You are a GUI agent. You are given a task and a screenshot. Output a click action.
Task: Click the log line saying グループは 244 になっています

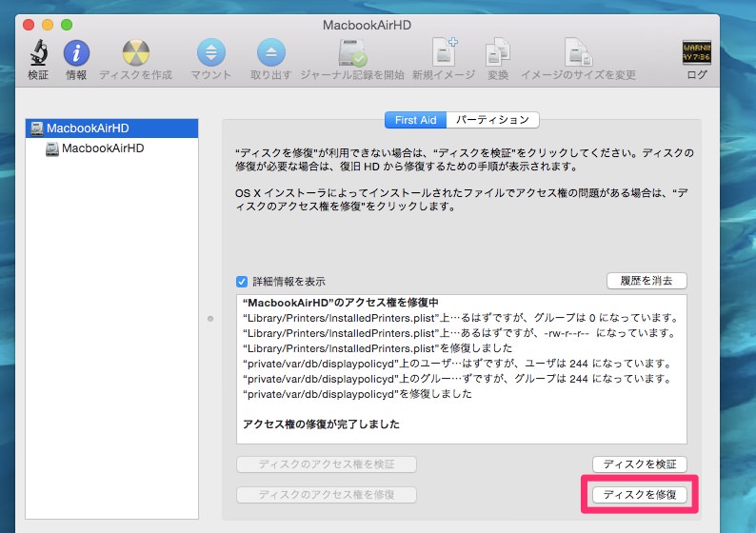(x=458, y=379)
